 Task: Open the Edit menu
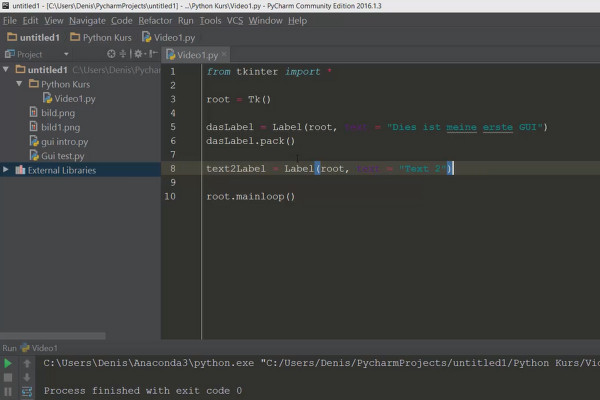coord(30,21)
